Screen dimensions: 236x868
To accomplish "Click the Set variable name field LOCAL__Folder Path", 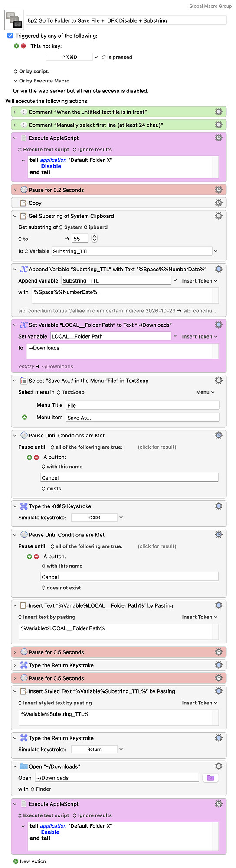I will tap(111, 336).
